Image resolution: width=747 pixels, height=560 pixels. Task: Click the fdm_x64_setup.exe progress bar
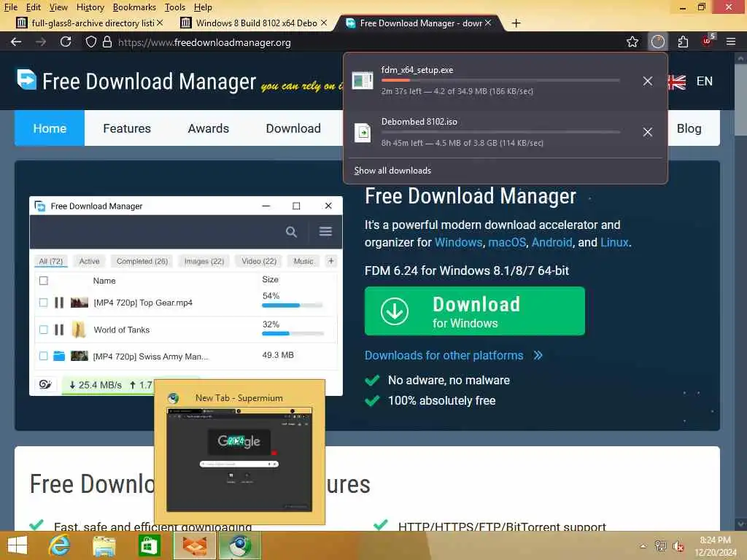[500, 80]
